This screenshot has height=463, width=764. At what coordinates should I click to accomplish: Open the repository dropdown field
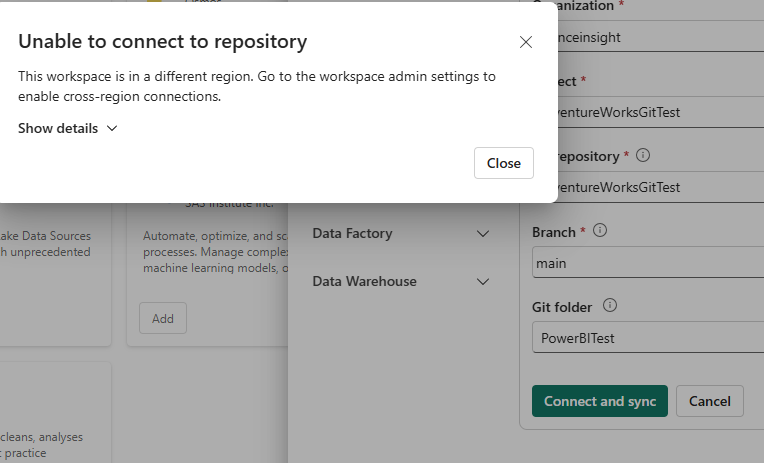pos(661,187)
